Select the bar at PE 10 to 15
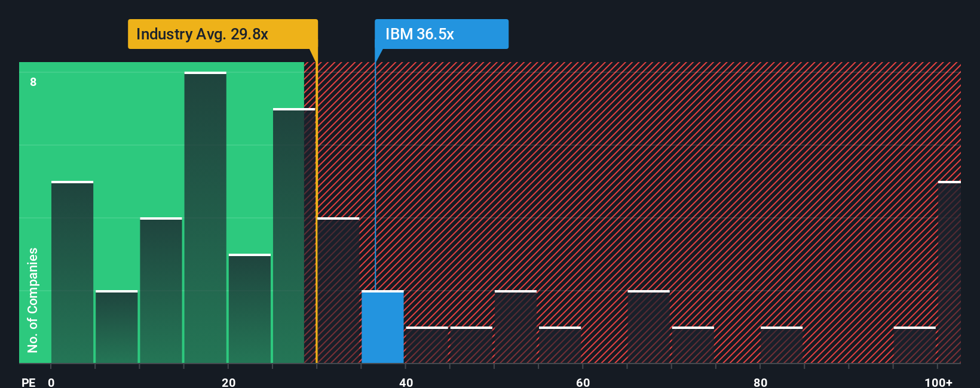 [161, 290]
